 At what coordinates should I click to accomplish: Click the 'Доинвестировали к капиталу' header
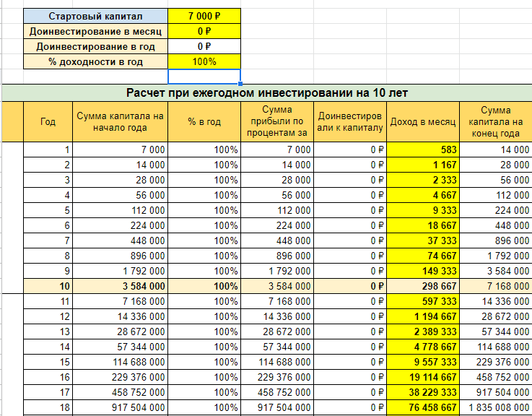350,121
